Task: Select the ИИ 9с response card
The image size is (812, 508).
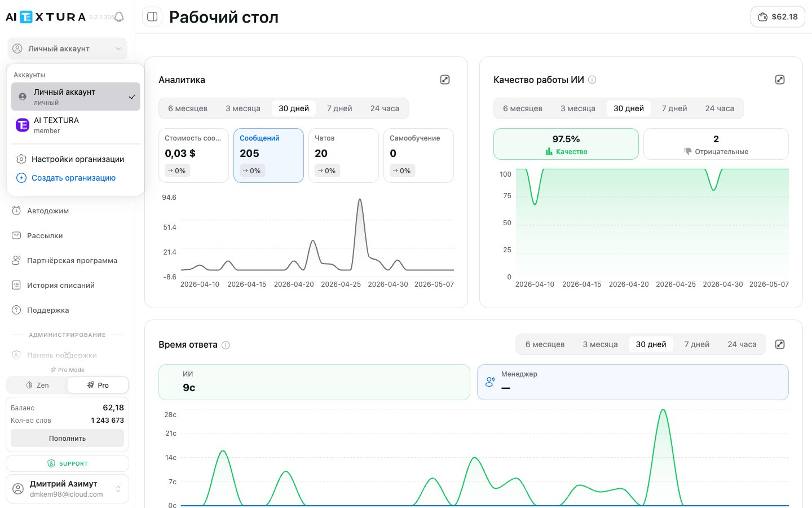Action: [x=314, y=382]
